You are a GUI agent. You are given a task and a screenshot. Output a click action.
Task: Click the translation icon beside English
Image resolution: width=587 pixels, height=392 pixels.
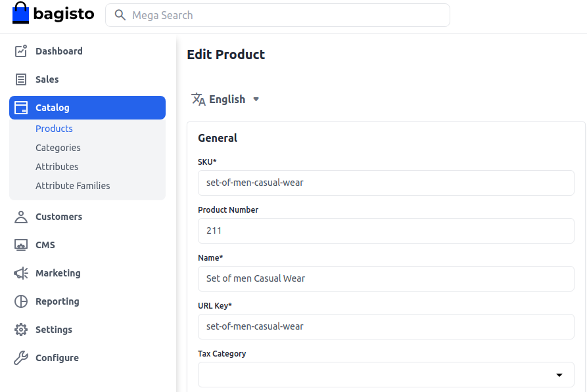pyautogui.click(x=197, y=99)
